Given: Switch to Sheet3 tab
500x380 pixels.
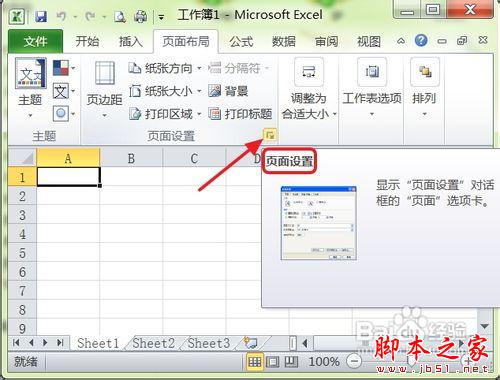Looking at the screenshot, I should [x=209, y=343].
